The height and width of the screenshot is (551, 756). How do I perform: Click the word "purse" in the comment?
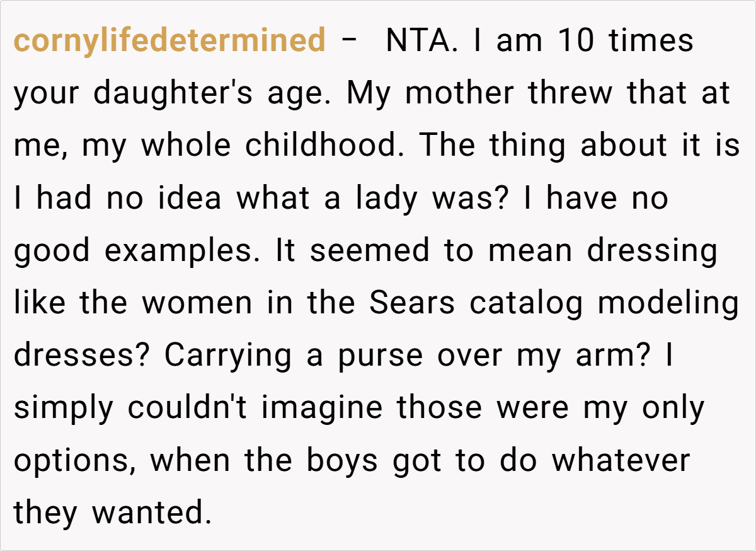381,356
